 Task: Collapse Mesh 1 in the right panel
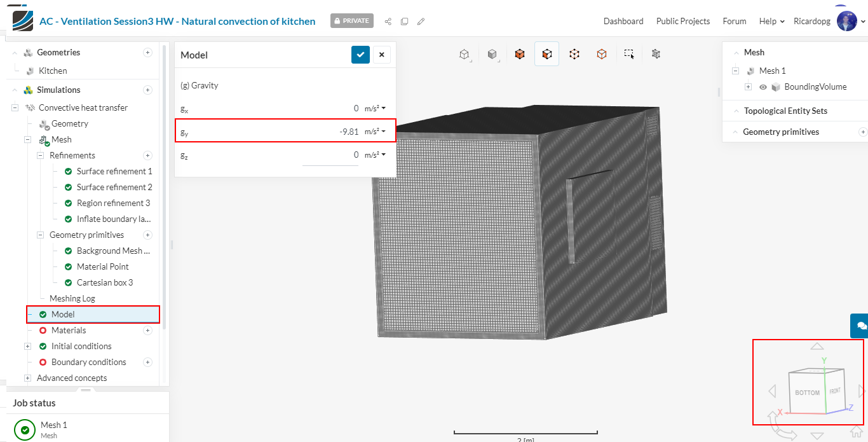click(x=735, y=71)
